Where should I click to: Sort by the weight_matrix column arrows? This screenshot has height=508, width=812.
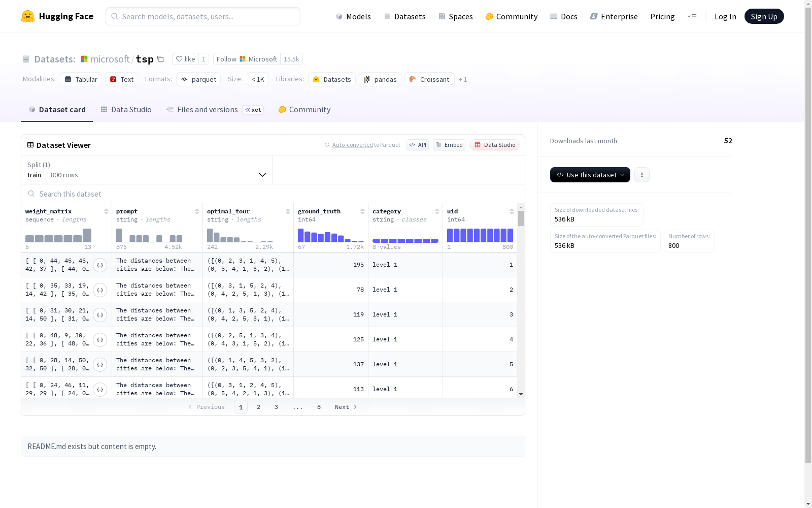point(106,211)
